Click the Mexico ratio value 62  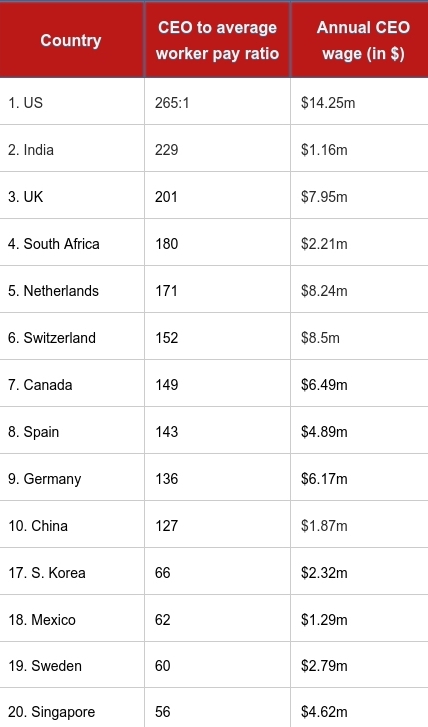tap(163, 620)
